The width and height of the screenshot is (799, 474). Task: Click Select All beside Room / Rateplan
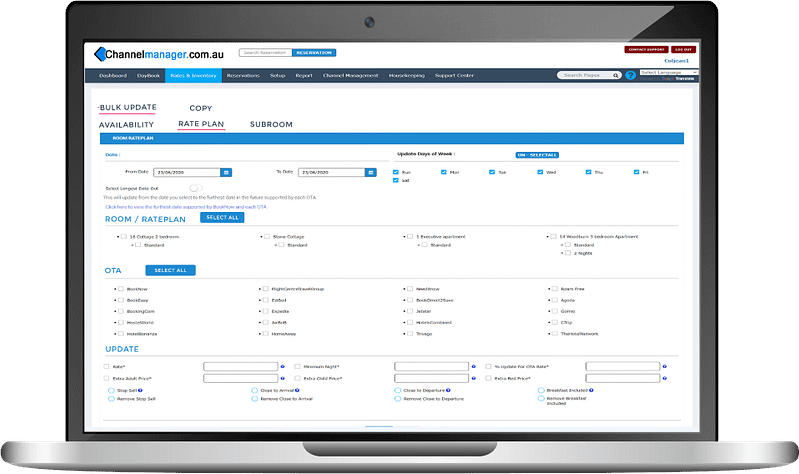pos(222,218)
